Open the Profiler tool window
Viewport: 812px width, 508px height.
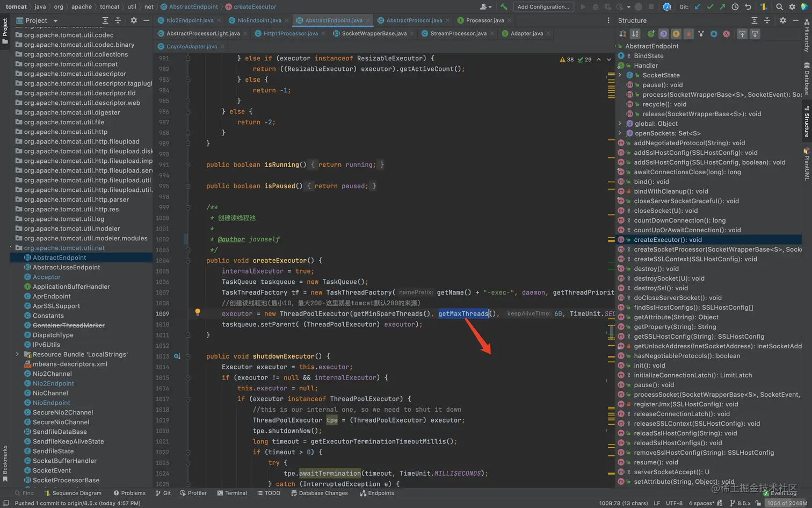193,493
